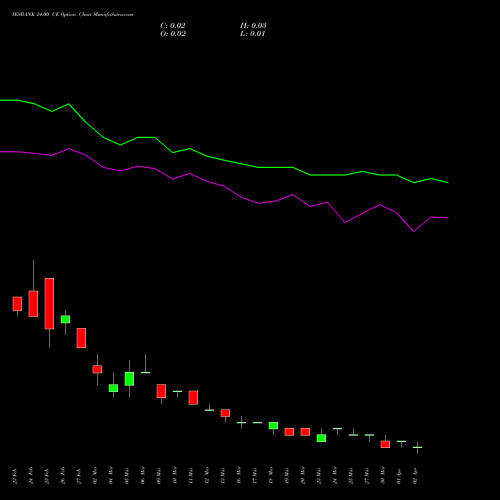Viewport: 500px width, 500px height.
Task: Click the 27 Feb date label
Action: (x=79, y=476)
